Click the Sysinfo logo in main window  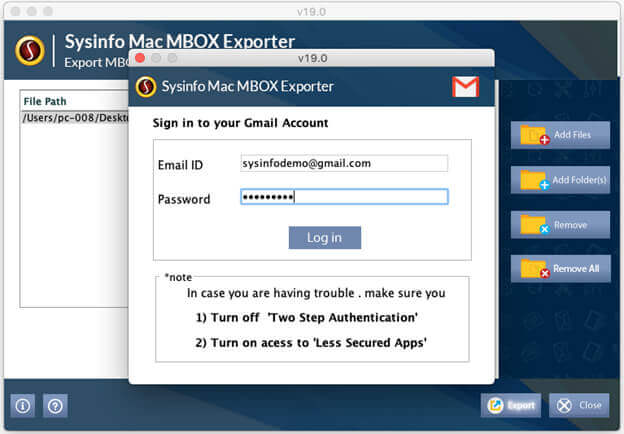pos(30,51)
